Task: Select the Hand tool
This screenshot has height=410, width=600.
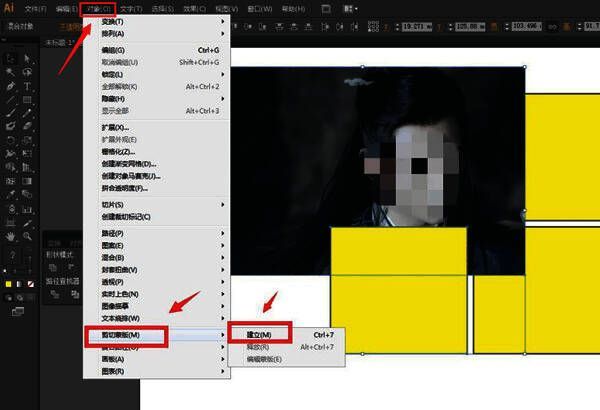Action: [x=10, y=237]
